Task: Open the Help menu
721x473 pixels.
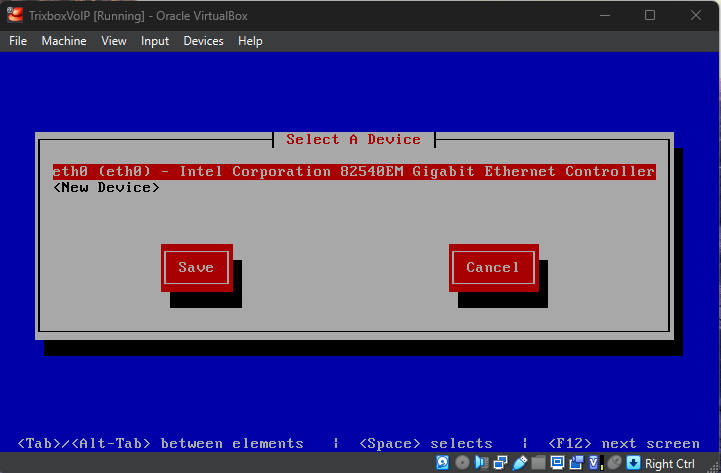Action: (x=250, y=41)
